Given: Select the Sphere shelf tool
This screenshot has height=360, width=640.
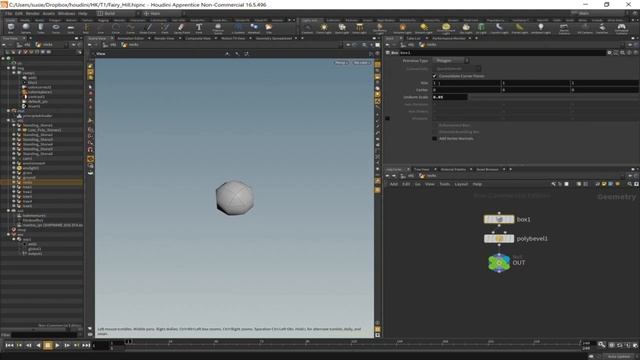Looking at the screenshot, I should coord(26,29).
